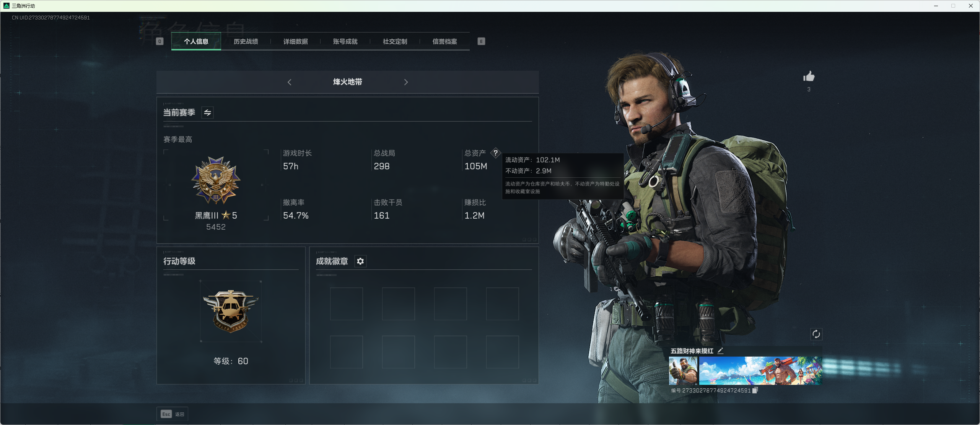The width and height of the screenshot is (980, 425).
Task: Click the rotate character refresh icon
Action: coord(816,334)
